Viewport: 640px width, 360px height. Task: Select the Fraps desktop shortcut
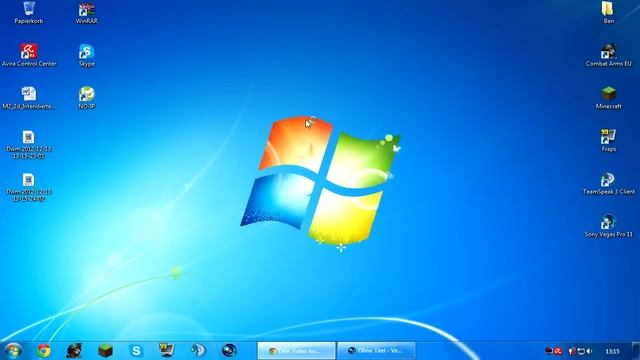tap(608, 140)
